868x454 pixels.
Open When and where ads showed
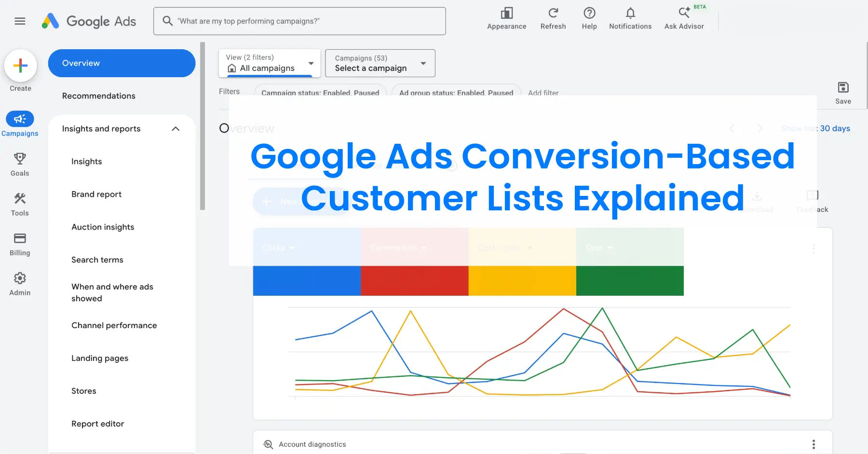click(x=112, y=293)
